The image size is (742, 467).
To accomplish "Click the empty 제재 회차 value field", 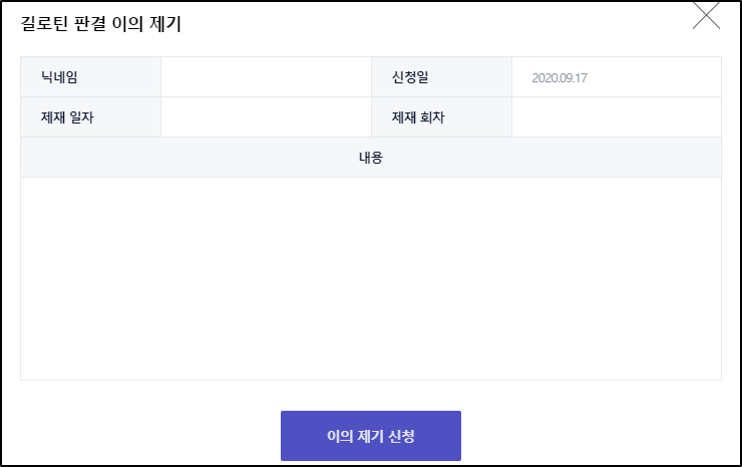I will [x=615, y=117].
